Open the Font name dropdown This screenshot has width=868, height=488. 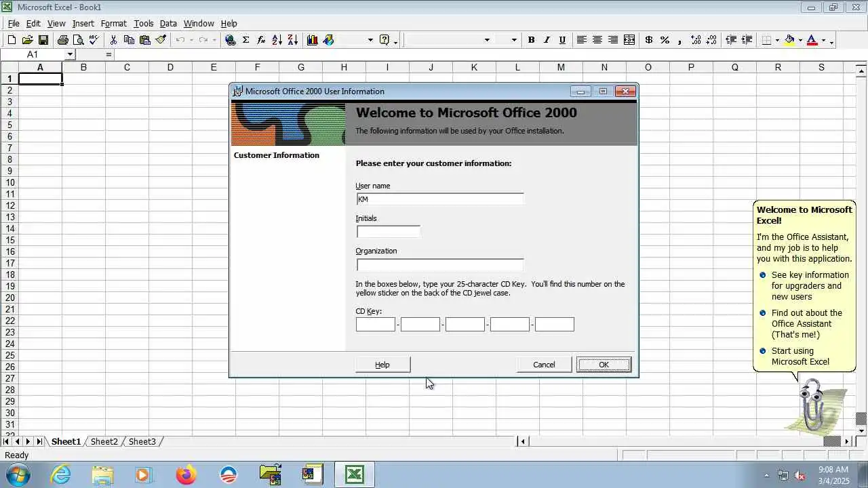click(486, 40)
